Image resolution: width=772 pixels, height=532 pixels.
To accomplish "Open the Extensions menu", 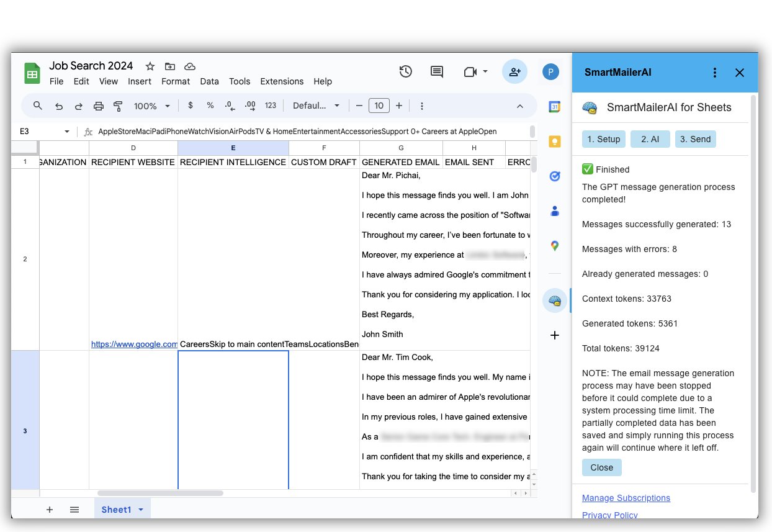I will [x=282, y=81].
